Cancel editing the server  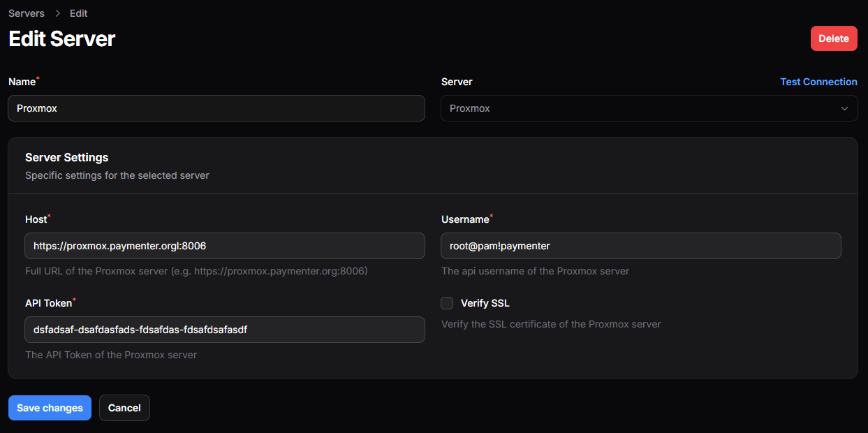click(124, 408)
